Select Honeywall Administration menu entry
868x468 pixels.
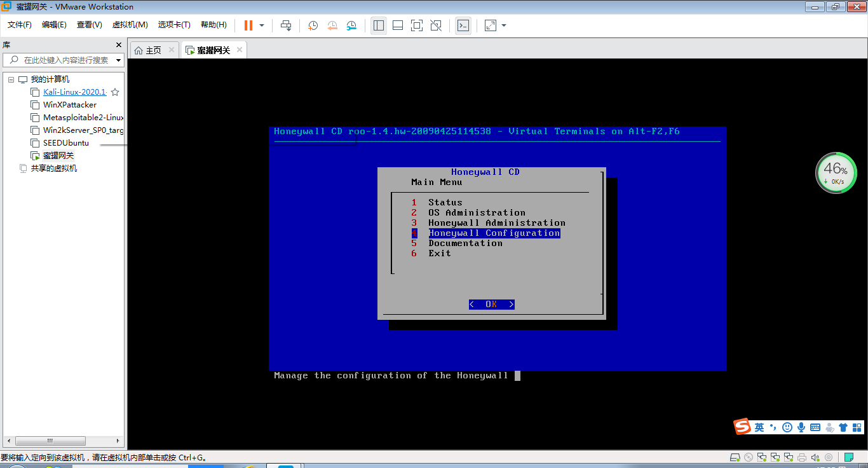tap(497, 223)
